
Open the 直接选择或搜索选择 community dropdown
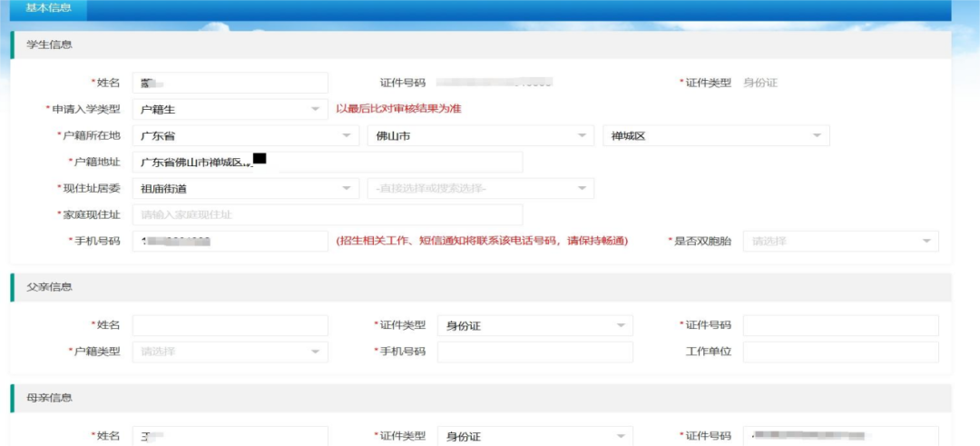tap(481, 188)
